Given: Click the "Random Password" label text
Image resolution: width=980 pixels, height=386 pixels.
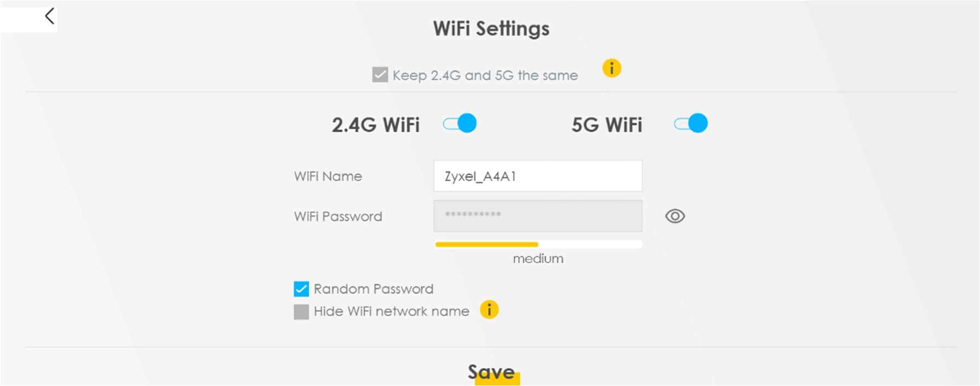Looking at the screenshot, I should click(x=373, y=289).
